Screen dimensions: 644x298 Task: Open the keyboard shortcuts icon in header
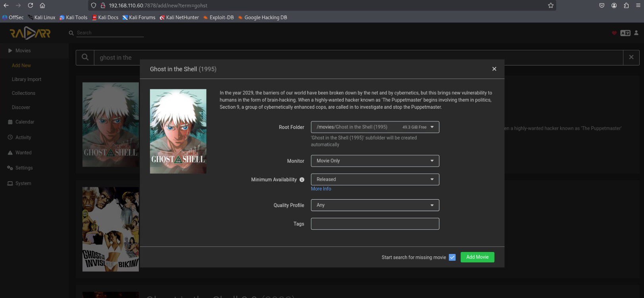(x=625, y=33)
